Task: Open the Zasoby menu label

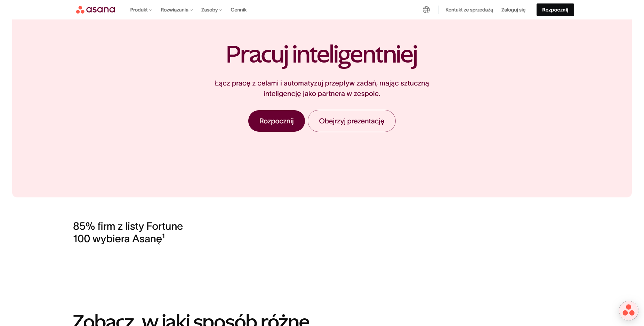Action: point(209,10)
